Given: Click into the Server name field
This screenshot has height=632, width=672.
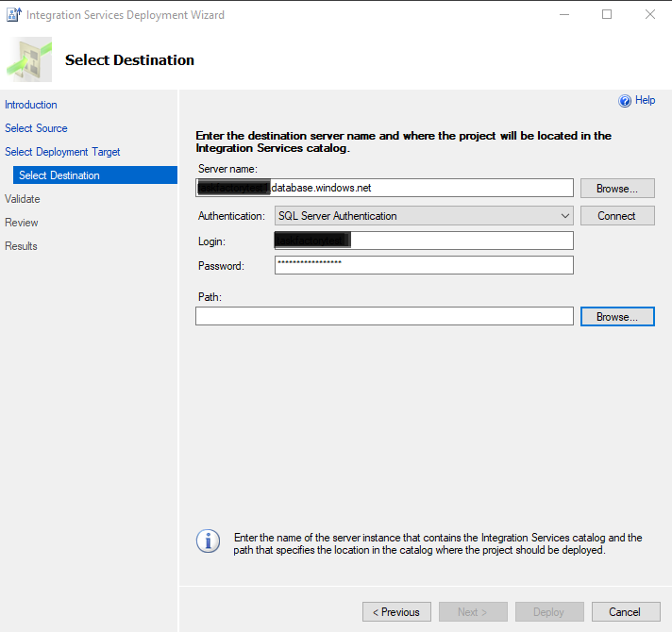Looking at the screenshot, I should pyautogui.click(x=384, y=188).
